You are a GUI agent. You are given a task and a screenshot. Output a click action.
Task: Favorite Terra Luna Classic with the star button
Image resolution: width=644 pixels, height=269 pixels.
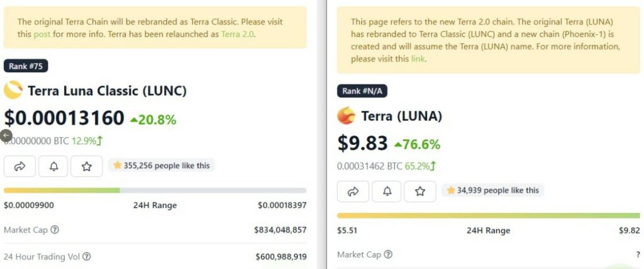87,166
